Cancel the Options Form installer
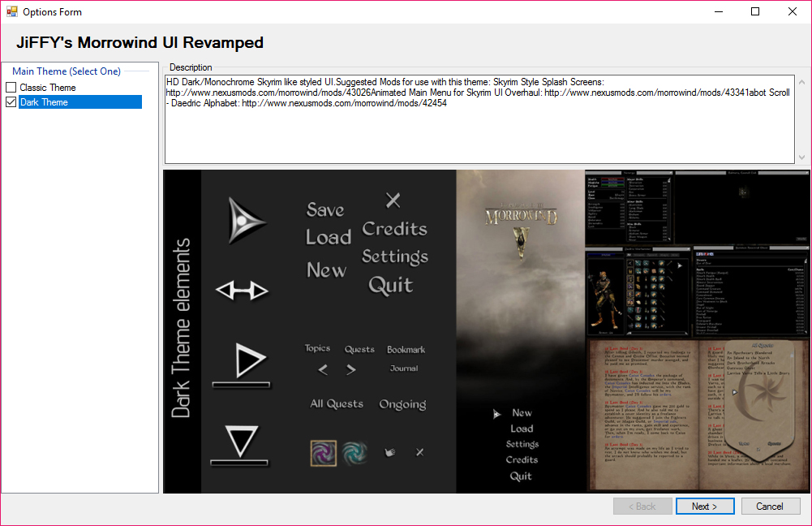This screenshot has height=526, width=812. pos(771,507)
